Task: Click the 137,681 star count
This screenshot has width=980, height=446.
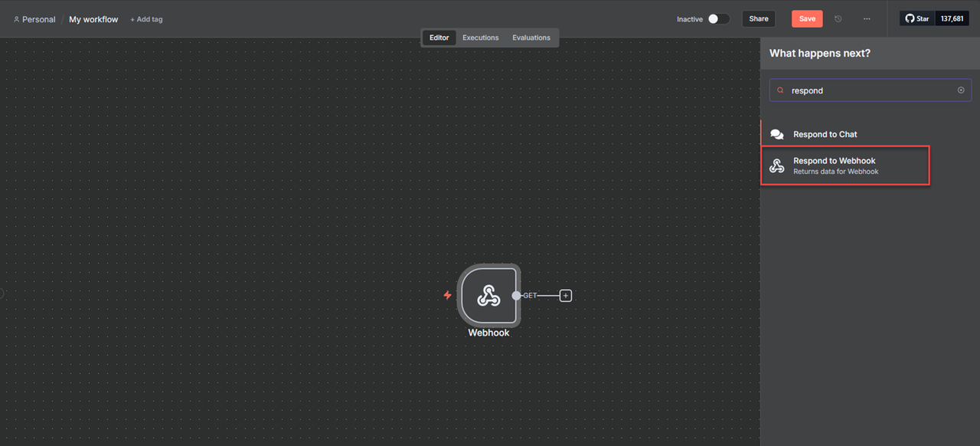Action: 952,18
